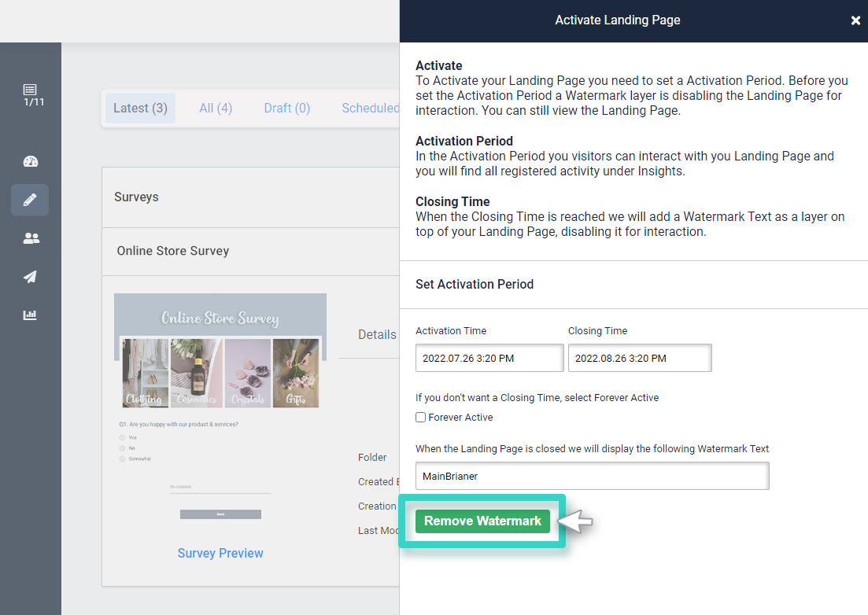Switch to the Scheduled tab
868x615 pixels.
[x=370, y=108]
